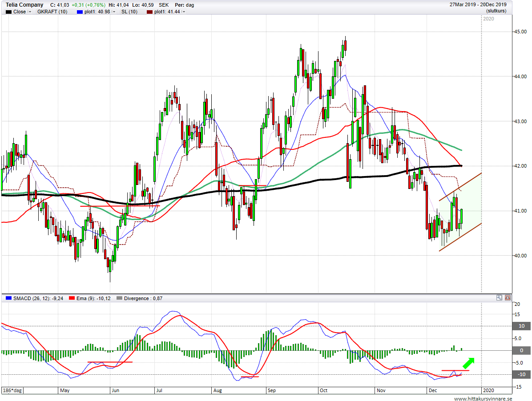
Task: Click the May month on time axis
Action: pos(65,390)
